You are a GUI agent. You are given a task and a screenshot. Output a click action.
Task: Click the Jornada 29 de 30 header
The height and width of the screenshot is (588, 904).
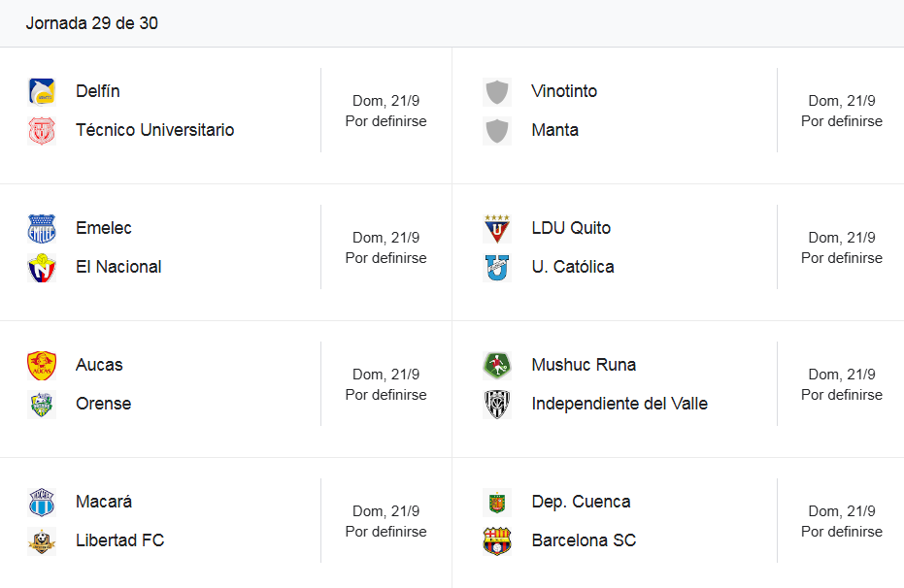91,23
